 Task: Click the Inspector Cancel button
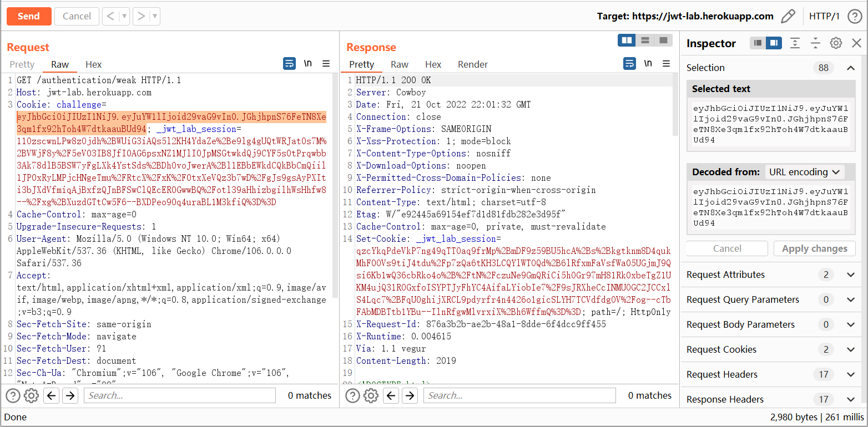coord(727,248)
